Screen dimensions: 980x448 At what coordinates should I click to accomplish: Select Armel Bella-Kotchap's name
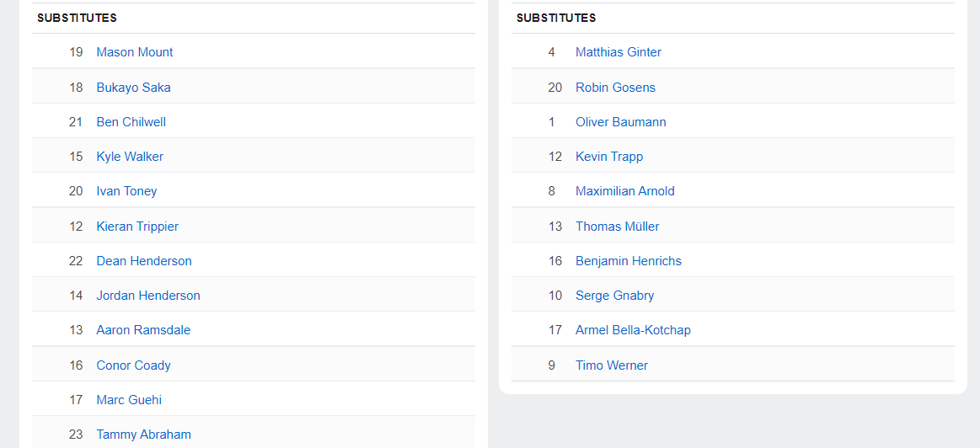[633, 330]
